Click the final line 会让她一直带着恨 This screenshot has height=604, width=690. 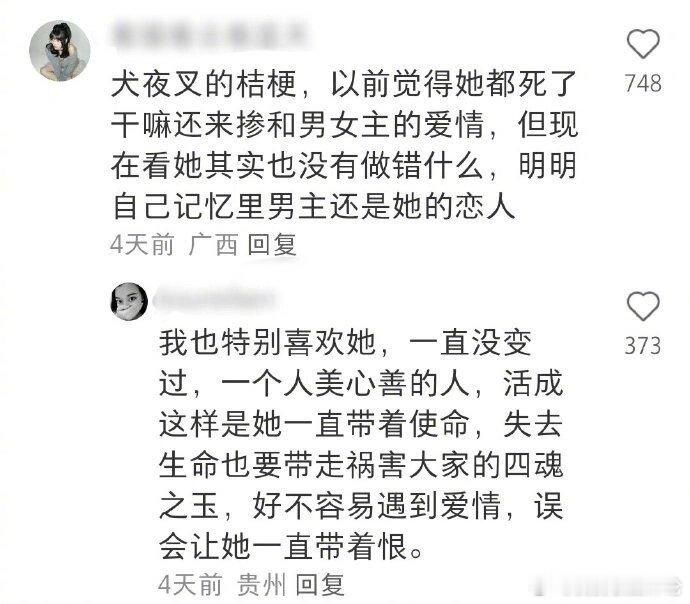click(290, 546)
